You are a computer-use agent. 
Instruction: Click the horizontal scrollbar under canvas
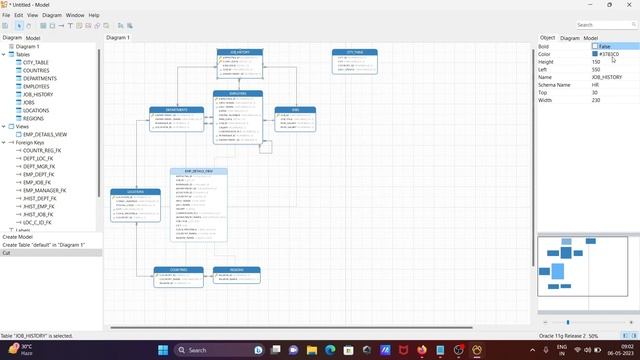point(291,327)
